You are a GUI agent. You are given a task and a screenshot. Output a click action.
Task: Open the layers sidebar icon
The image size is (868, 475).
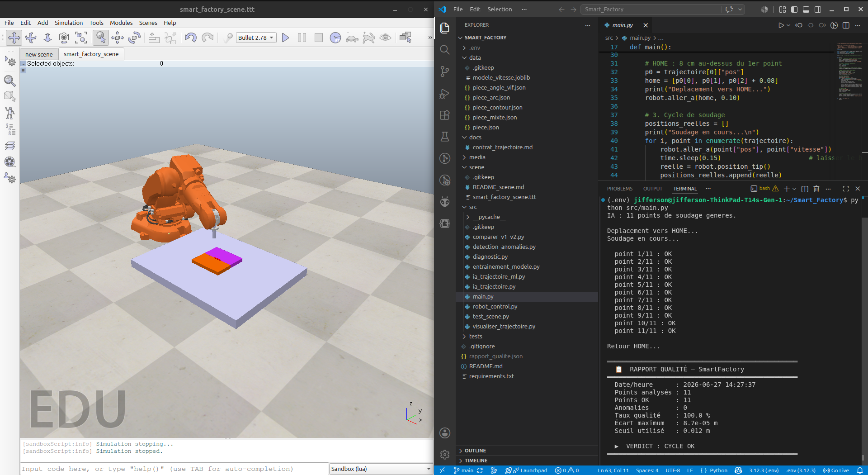point(10,146)
